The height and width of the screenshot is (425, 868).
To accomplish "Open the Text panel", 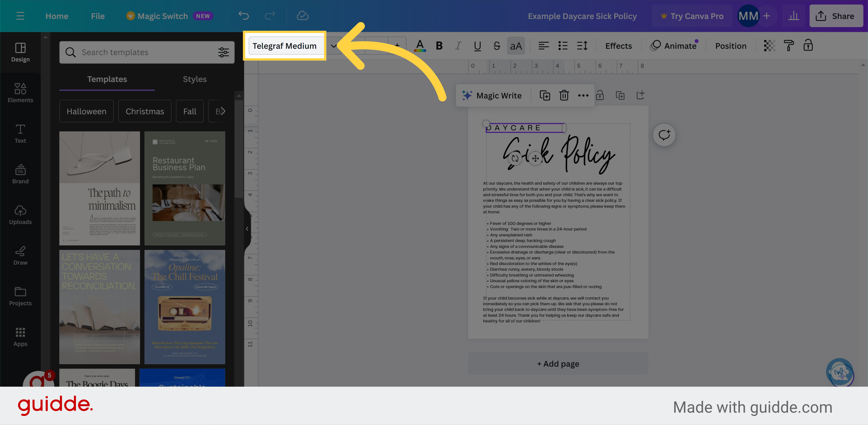I will pyautogui.click(x=20, y=134).
